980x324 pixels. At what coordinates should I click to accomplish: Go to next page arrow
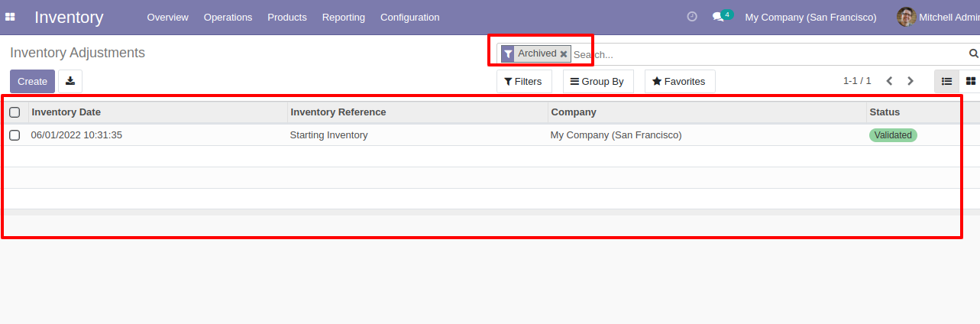point(910,81)
